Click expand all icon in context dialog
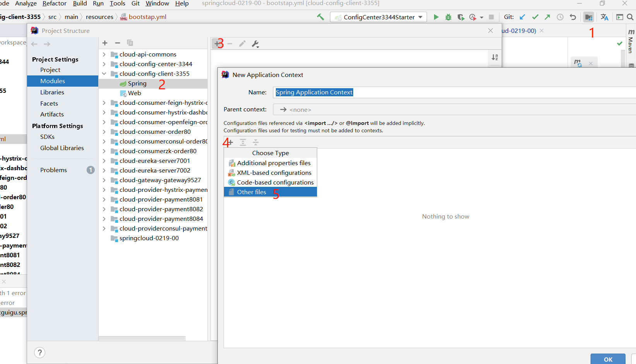 coord(243,142)
